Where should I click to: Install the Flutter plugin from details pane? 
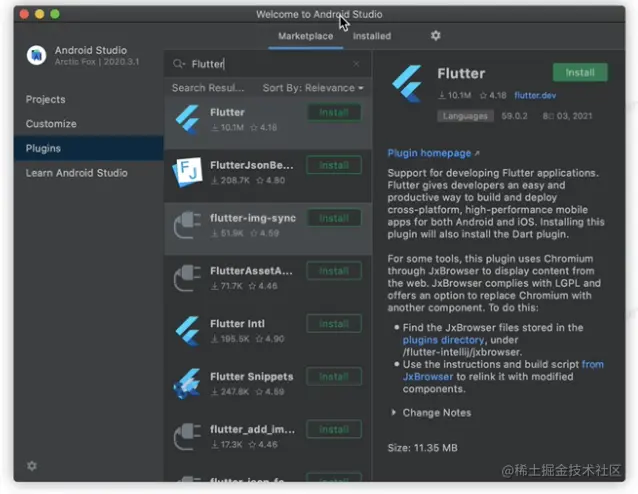580,72
